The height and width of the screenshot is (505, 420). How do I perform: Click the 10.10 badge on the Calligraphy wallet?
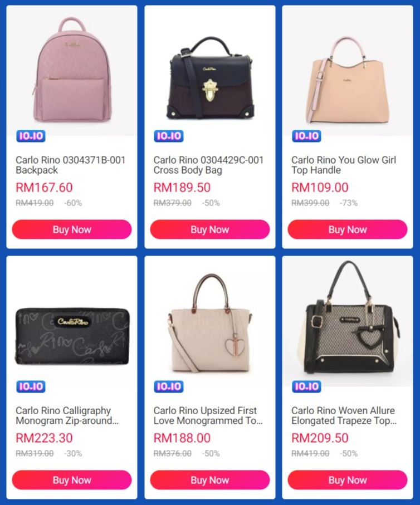[x=31, y=386]
